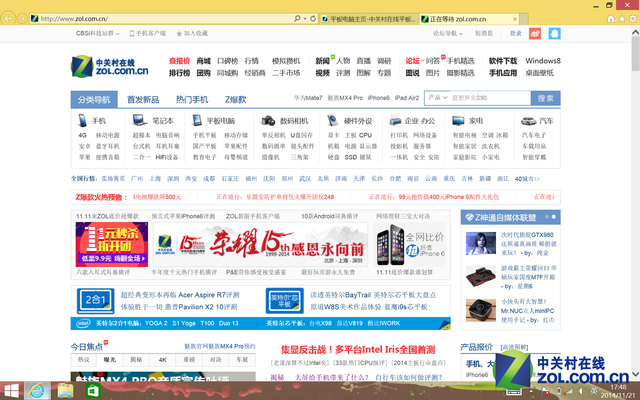The image size is (640, 400).
Task: Open the 汽车 car category icon
Action: point(527,120)
